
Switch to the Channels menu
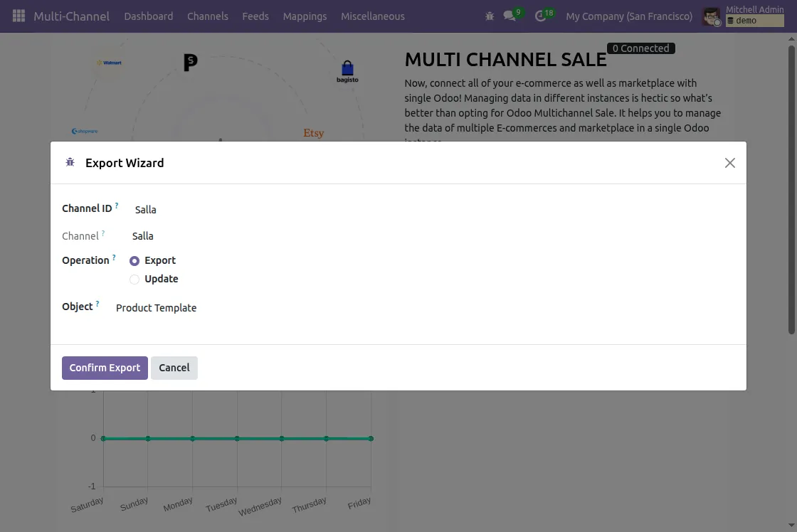tap(207, 16)
